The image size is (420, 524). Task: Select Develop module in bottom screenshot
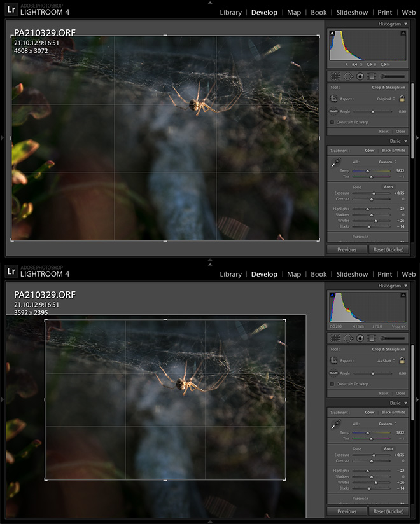(264, 274)
